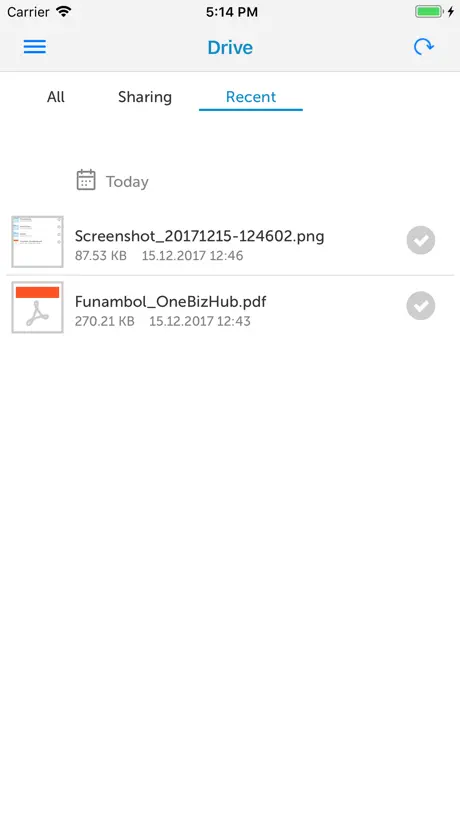The width and height of the screenshot is (460, 818).
Task: Click the 270.21 KB file details line
Action: [x=163, y=321]
